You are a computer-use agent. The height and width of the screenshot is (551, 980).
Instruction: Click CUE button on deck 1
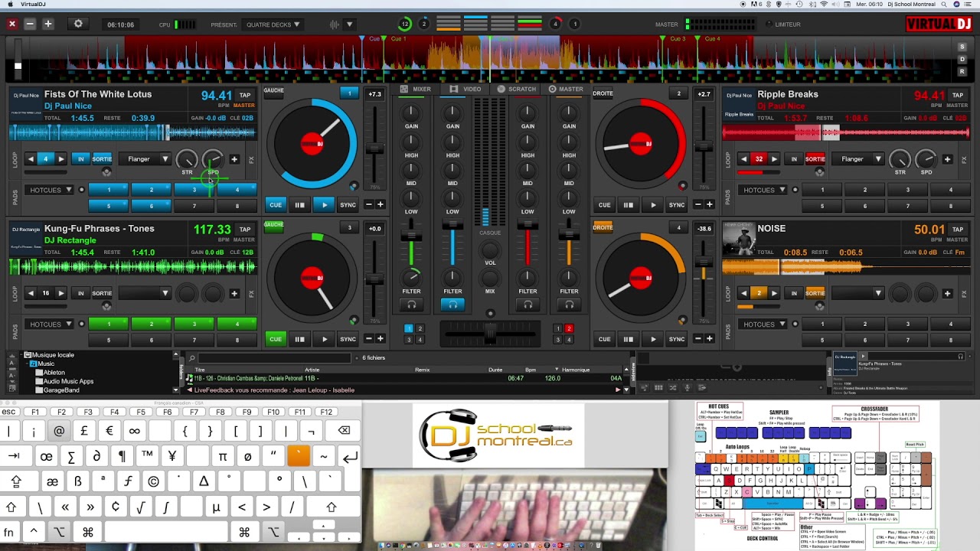276,205
